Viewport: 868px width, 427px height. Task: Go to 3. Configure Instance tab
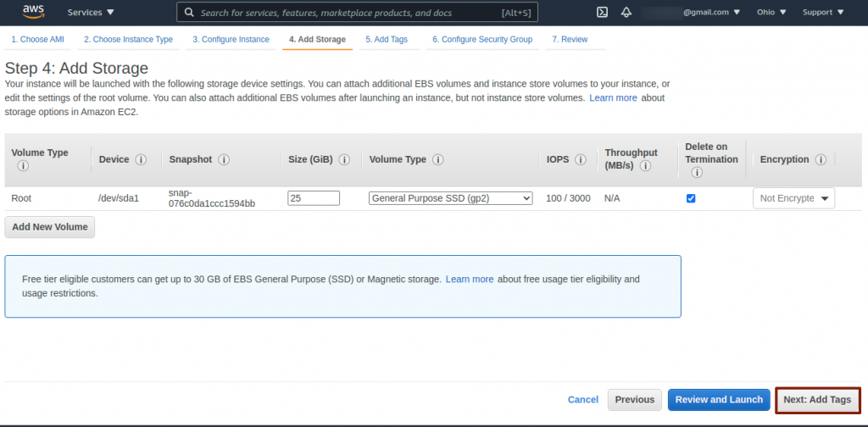click(x=231, y=39)
